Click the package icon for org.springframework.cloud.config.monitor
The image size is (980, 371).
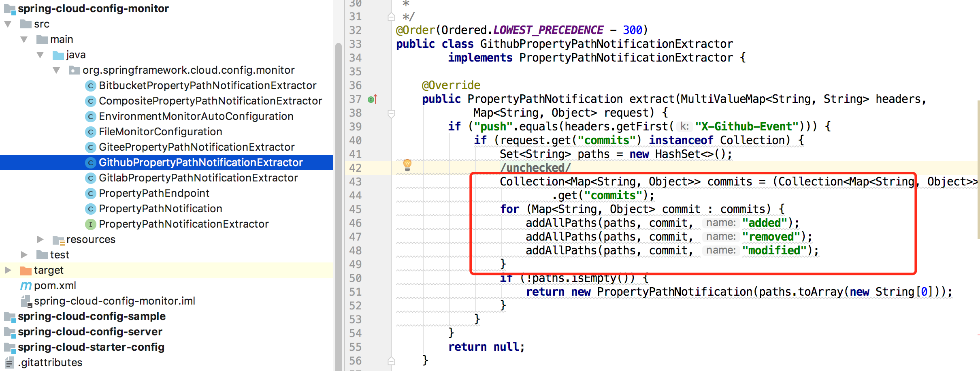(74, 70)
